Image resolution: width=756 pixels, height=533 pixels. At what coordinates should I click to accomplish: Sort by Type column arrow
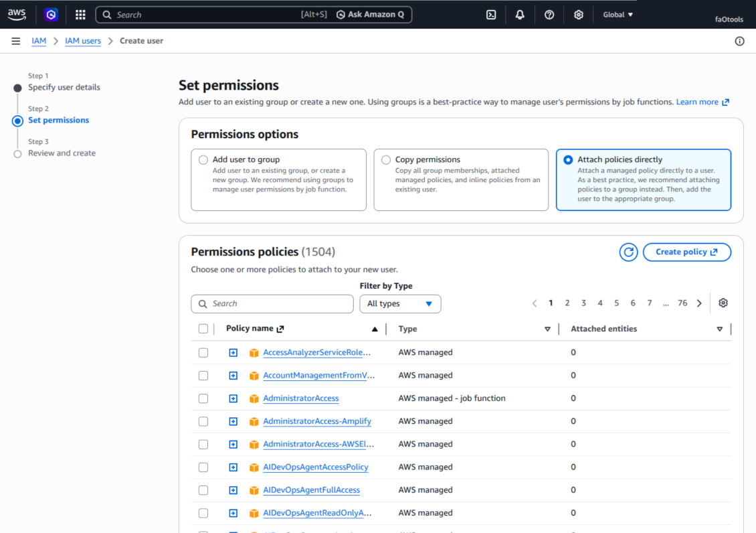click(x=547, y=329)
